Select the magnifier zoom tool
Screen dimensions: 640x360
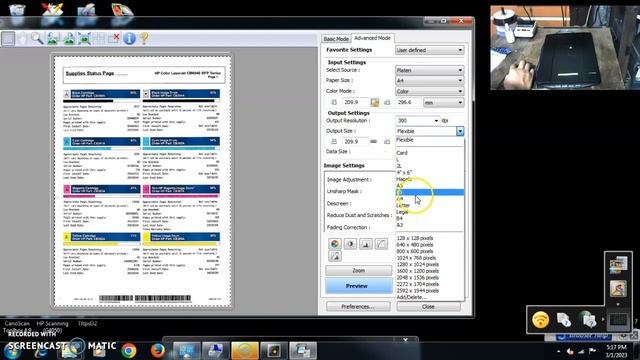(37, 38)
